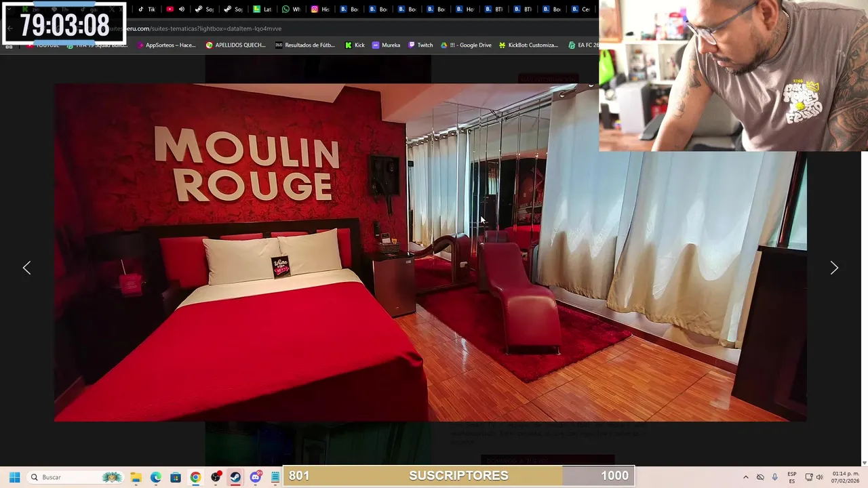Viewport: 868px width, 488px height.
Task: Click the microphone tray icon
Action: pos(774,477)
